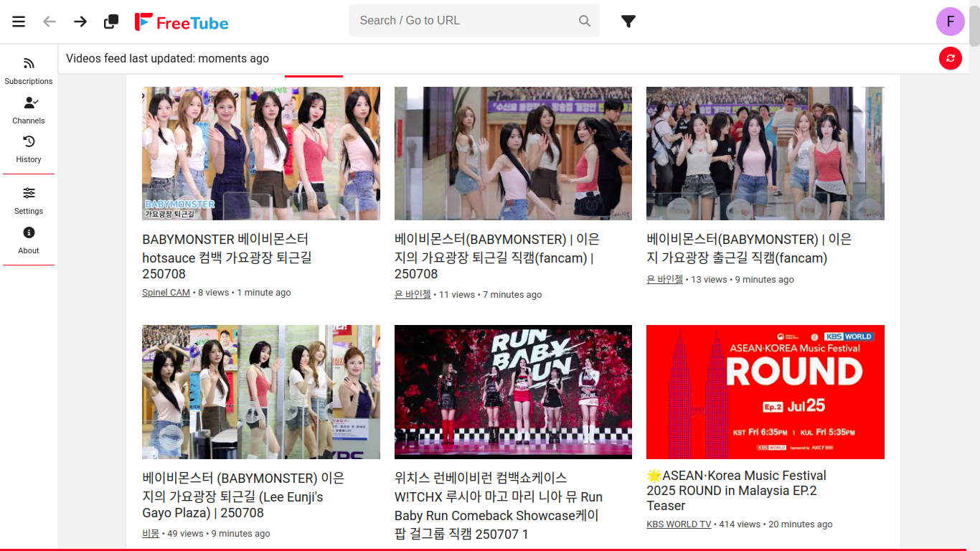Open the search filters funnel icon

point(628,22)
